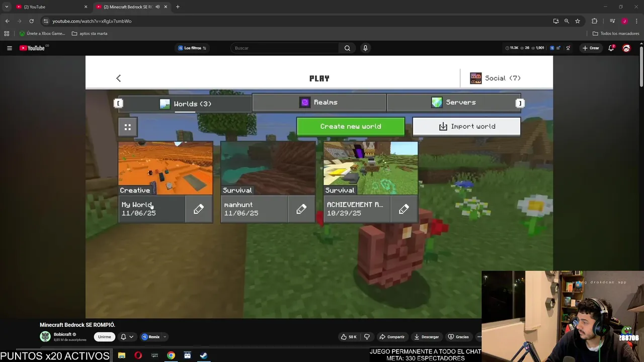Switch to the Realms tab
The width and height of the screenshot is (644, 362).
tap(319, 102)
